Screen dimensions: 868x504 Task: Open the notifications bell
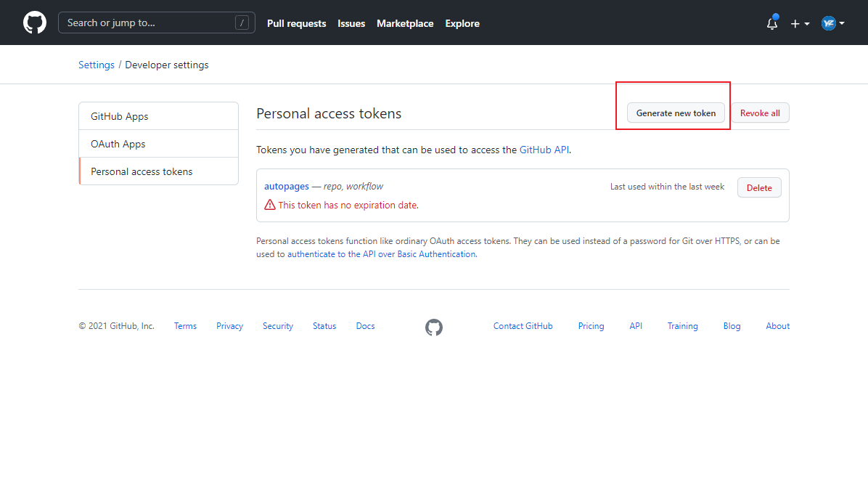click(771, 23)
